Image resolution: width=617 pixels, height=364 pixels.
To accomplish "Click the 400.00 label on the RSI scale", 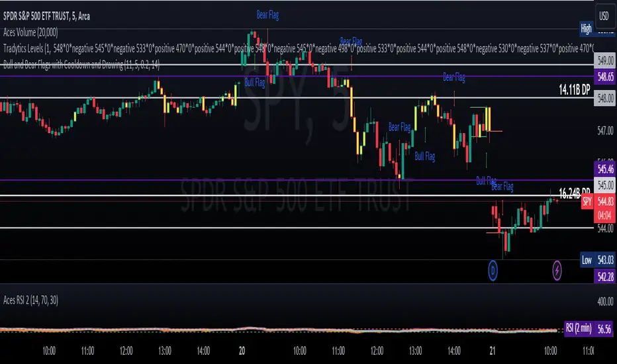I will pyautogui.click(x=605, y=301).
